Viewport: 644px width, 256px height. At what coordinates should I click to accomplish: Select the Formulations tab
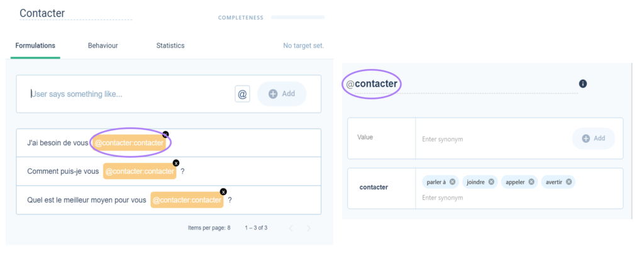[x=35, y=46]
